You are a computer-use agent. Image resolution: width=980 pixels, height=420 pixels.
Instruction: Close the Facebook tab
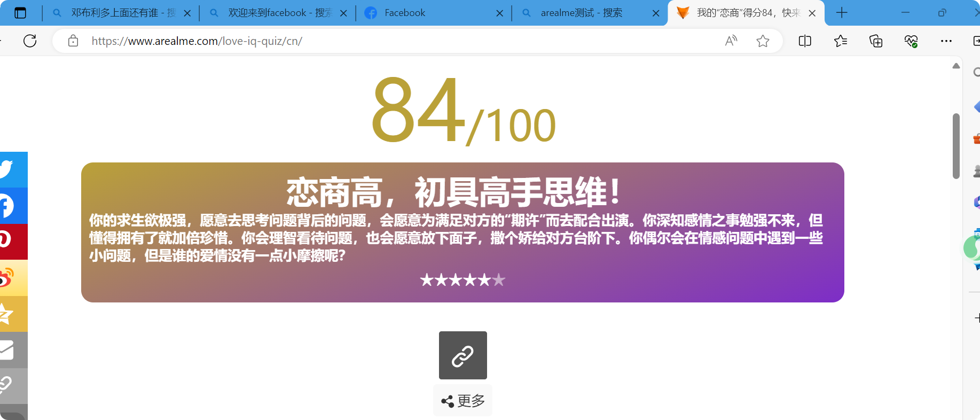(500, 13)
